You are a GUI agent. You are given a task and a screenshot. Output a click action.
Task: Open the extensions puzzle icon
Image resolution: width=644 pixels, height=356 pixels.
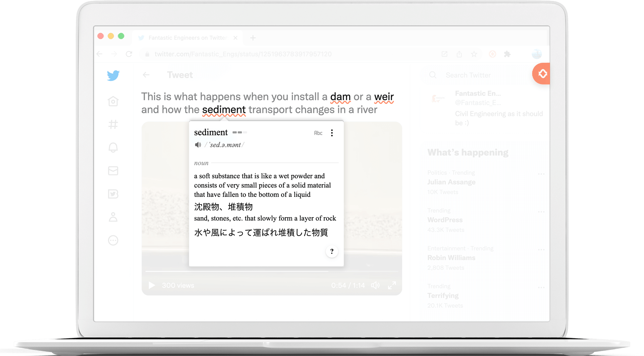tap(507, 54)
